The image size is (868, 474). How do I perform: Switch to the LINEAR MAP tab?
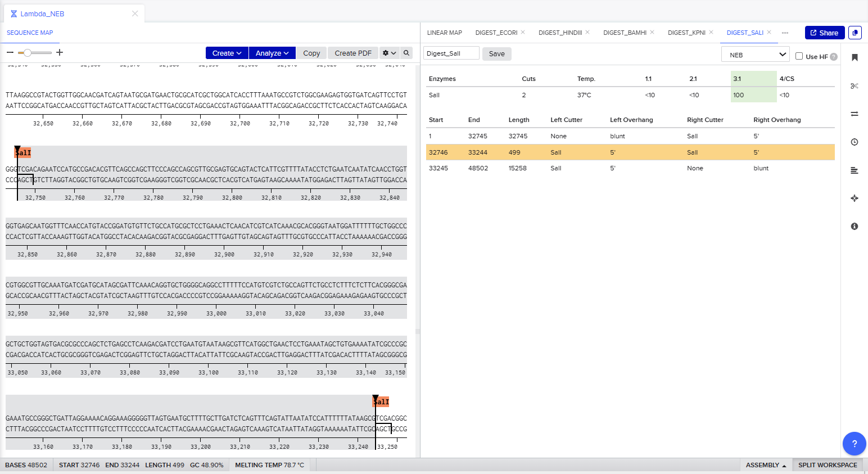click(x=445, y=33)
